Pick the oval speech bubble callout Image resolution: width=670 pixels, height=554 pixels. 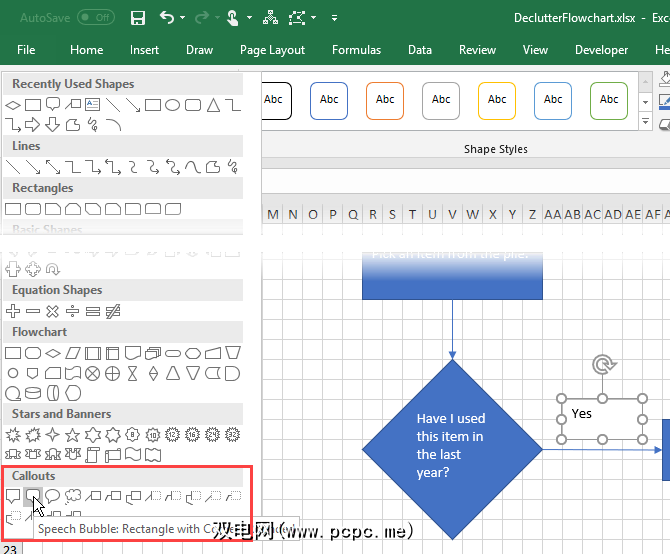coord(53,496)
